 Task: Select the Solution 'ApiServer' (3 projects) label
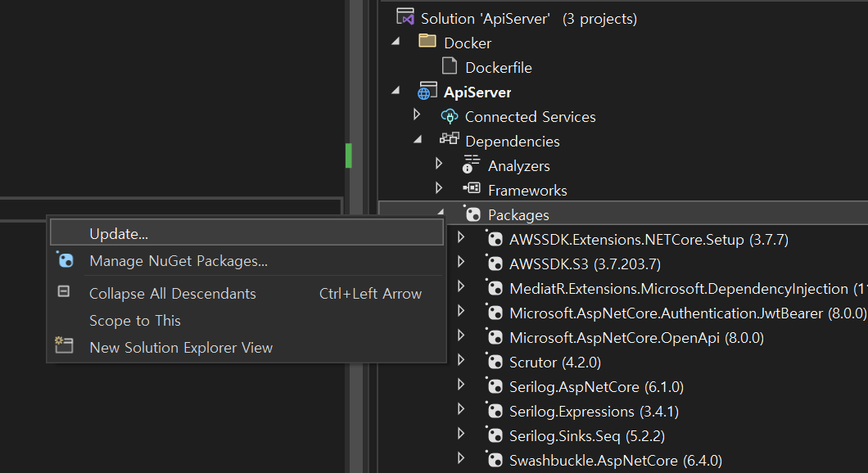[x=529, y=19]
